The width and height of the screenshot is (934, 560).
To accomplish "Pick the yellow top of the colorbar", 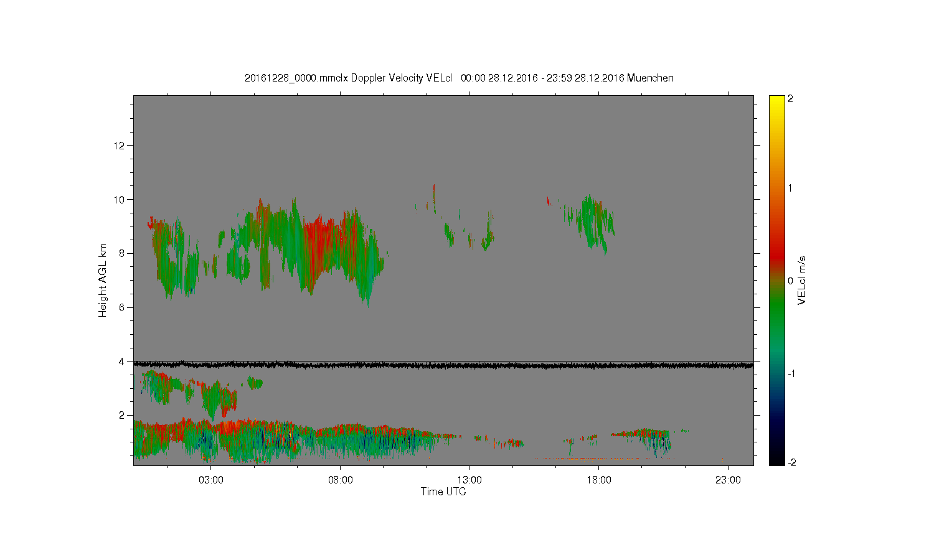I will [x=776, y=100].
